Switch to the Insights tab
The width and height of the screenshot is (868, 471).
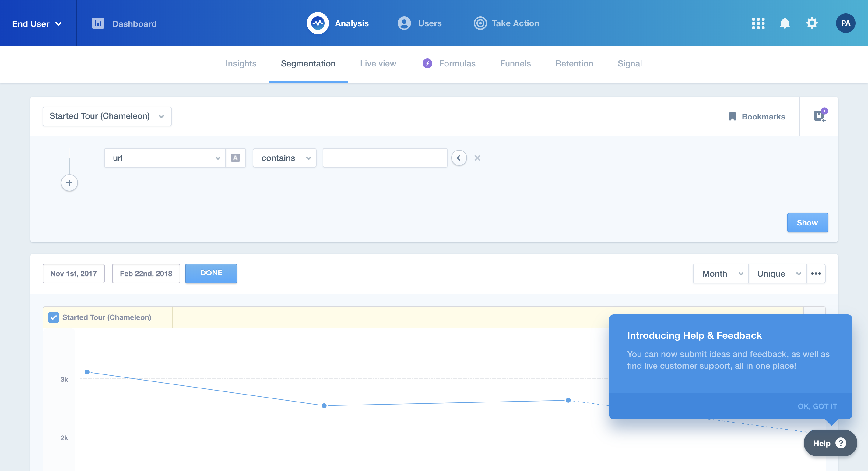(x=241, y=63)
